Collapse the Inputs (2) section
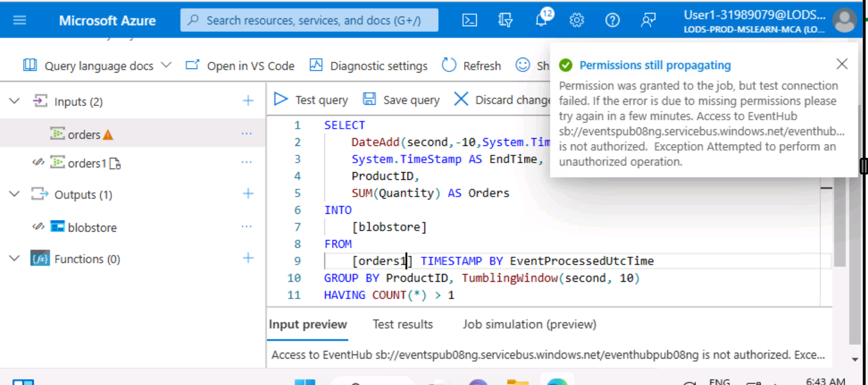Viewport: 868px width, 385px height. pyautogui.click(x=14, y=101)
